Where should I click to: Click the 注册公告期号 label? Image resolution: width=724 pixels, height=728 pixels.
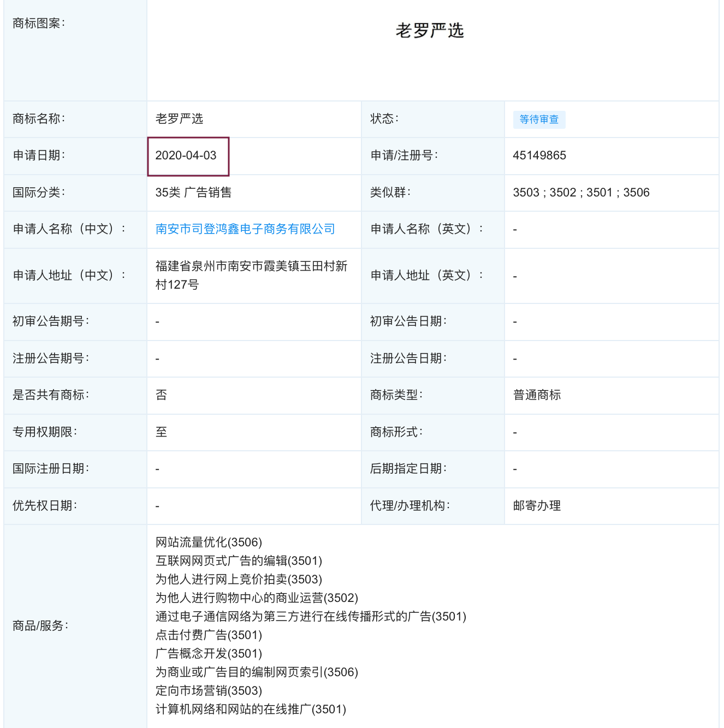pyautogui.click(x=51, y=359)
